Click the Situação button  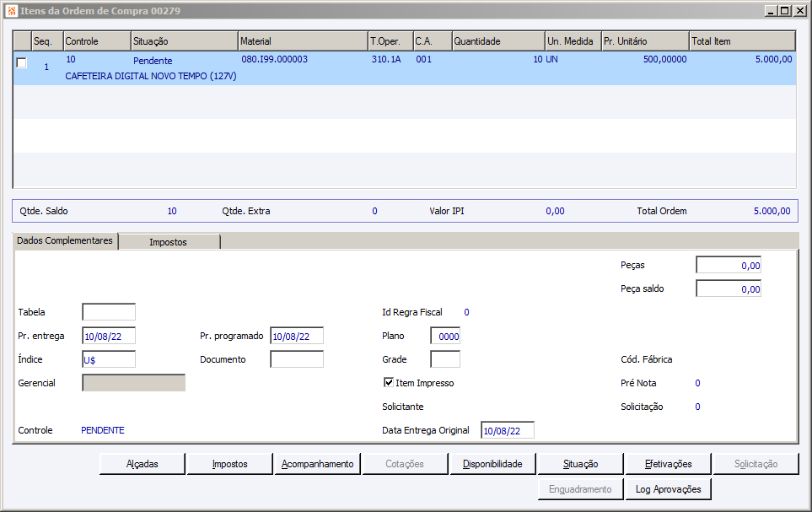580,464
